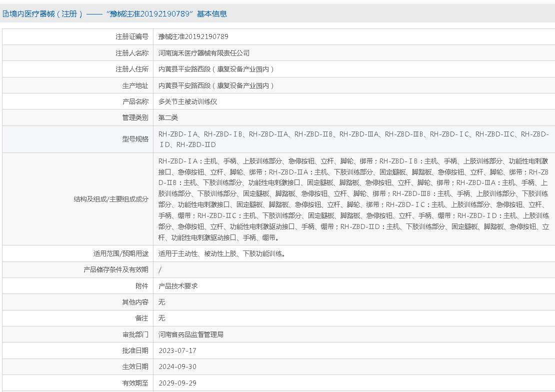Click the expiry date 2029-09-29
Viewport: 555px width, 392px height.
[177, 383]
